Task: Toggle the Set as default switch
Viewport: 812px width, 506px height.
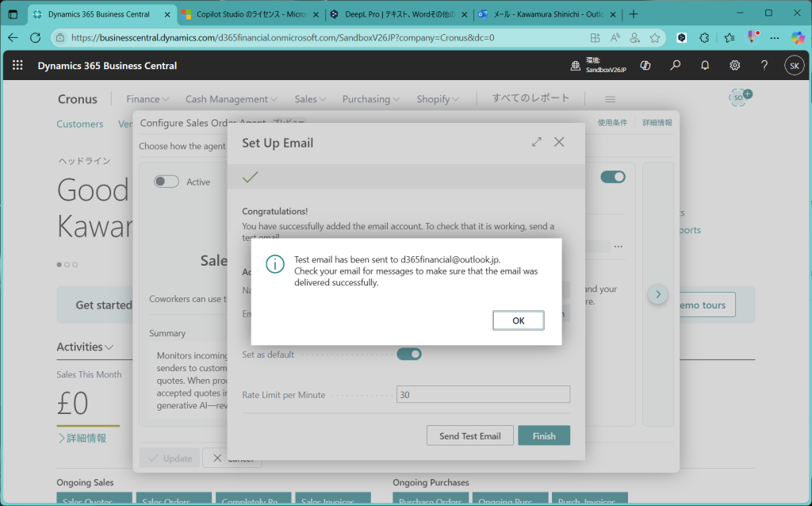Action: (x=409, y=355)
